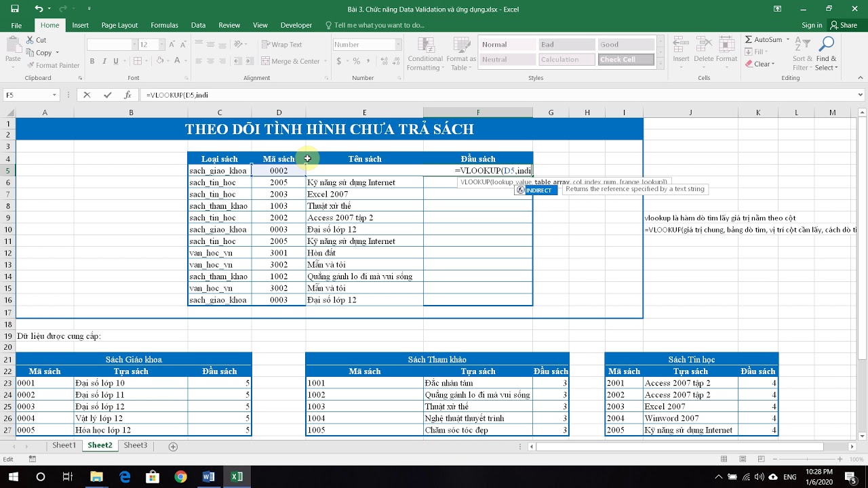
Task: Select the Format Painter tool
Action: 53,66
